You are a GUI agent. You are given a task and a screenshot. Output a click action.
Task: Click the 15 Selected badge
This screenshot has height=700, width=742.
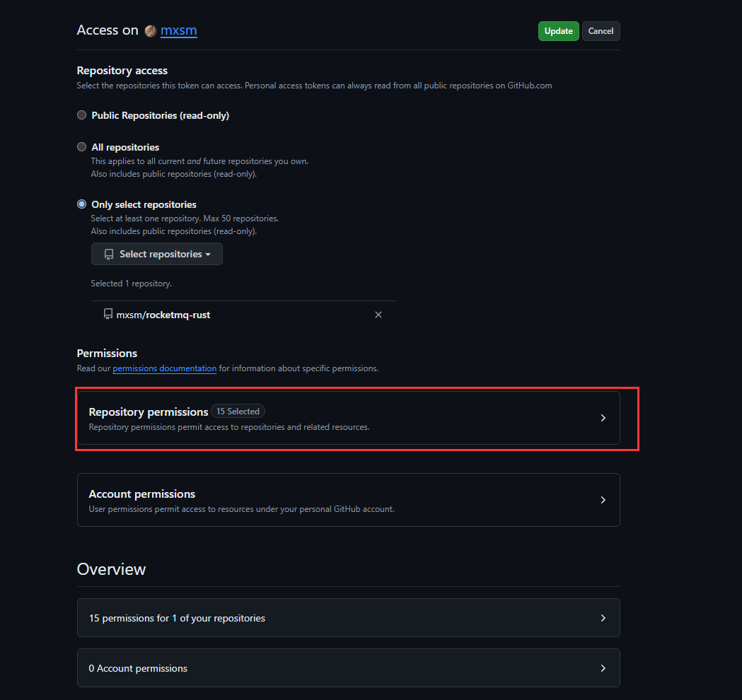238,411
